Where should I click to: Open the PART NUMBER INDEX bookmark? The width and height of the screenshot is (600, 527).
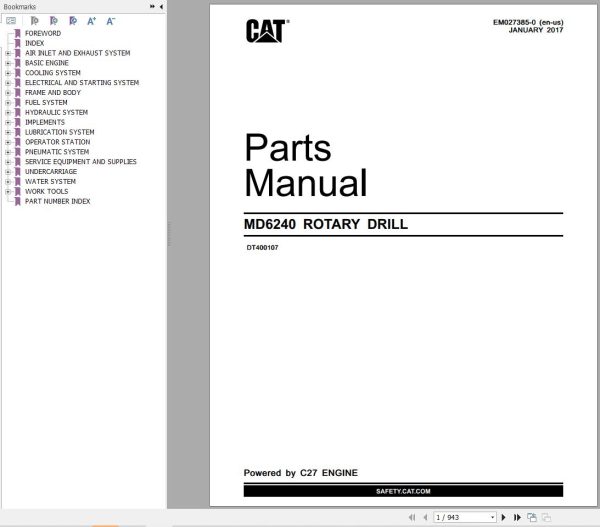(x=57, y=201)
